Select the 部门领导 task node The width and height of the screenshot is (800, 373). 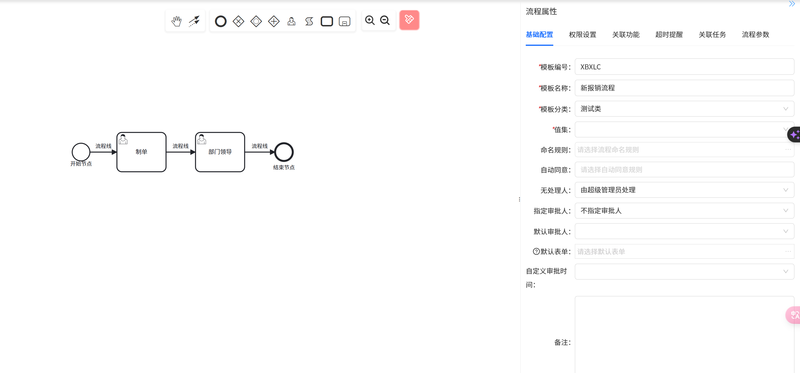click(220, 152)
